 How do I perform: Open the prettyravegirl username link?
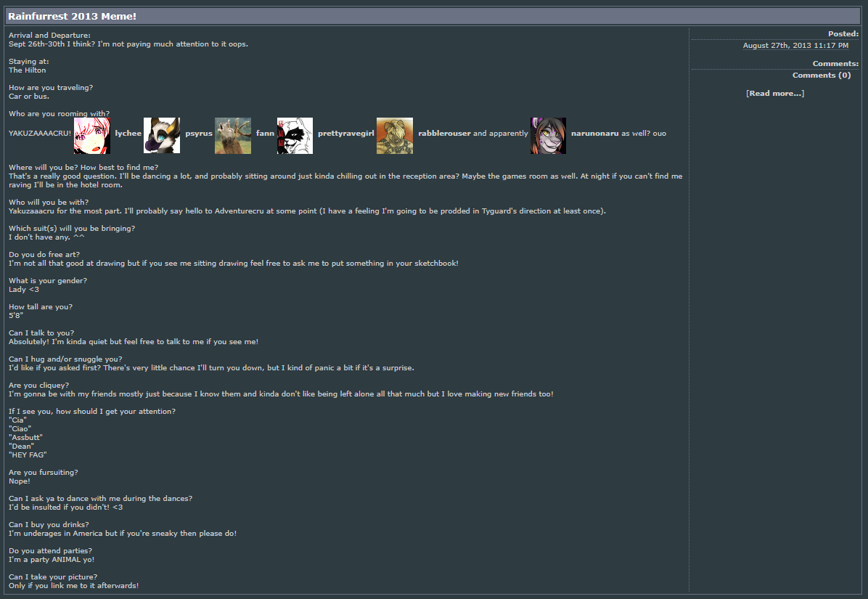coord(346,134)
